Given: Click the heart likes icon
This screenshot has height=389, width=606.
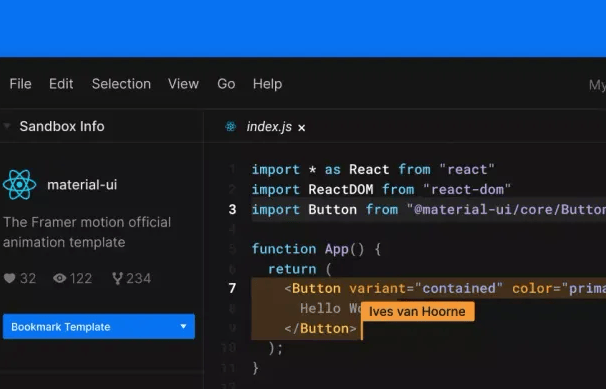Looking at the screenshot, I should click(10, 278).
